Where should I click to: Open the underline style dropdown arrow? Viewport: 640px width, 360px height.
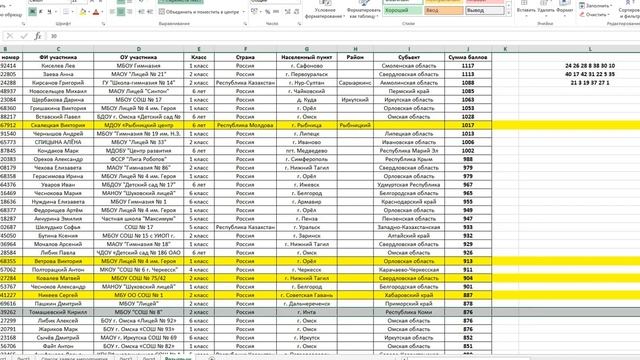55,12
